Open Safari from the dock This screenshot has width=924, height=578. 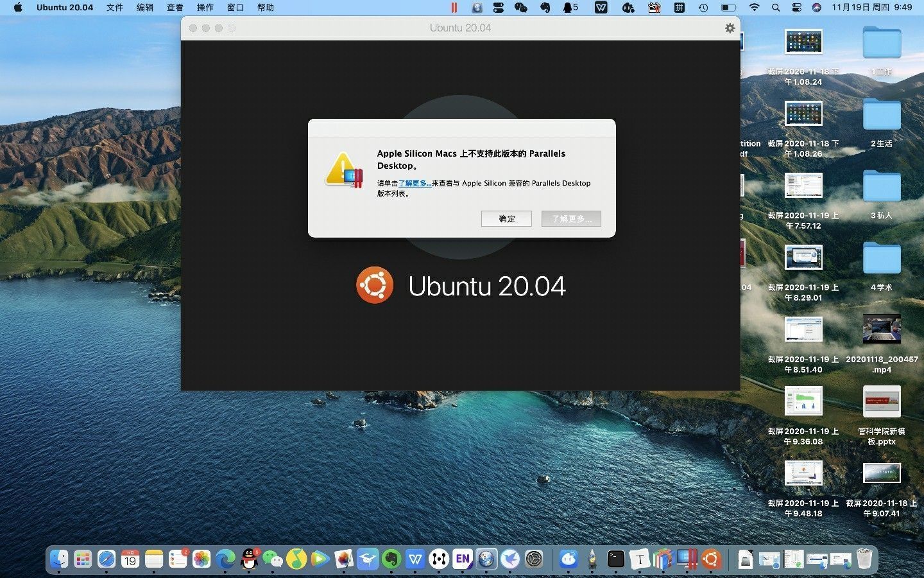coord(107,559)
